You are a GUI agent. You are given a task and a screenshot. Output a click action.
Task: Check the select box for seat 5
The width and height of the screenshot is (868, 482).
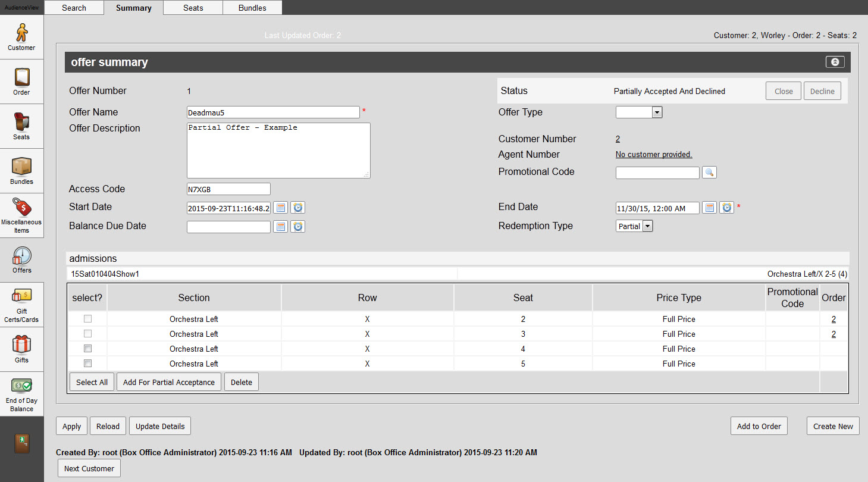pyautogui.click(x=87, y=364)
